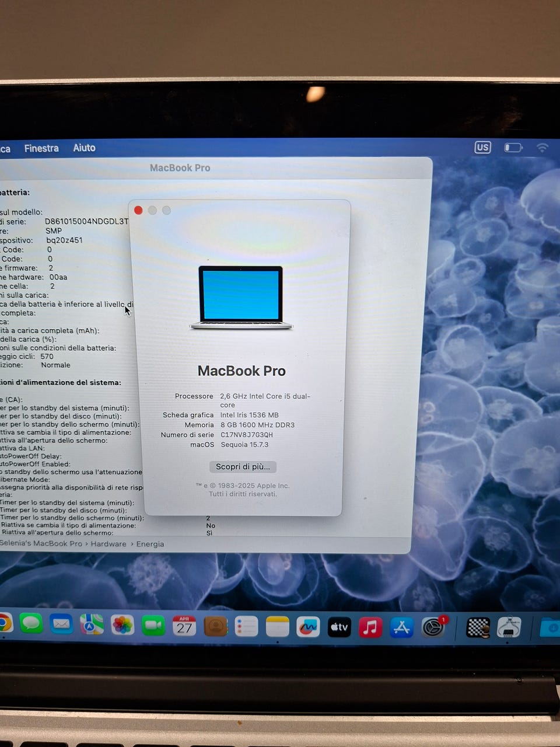Open Notes app in the Dock
The height and width of the screenshot is (747, 560).
(x=277, y=627)
